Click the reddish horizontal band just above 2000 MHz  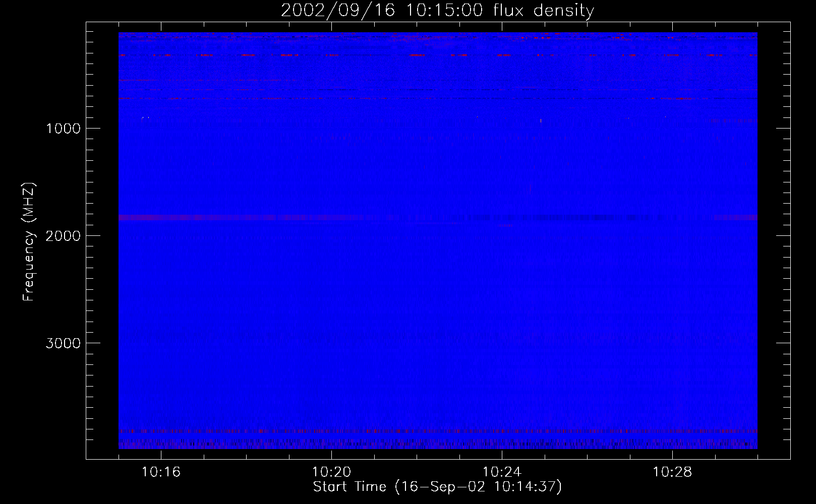(202, 217)
